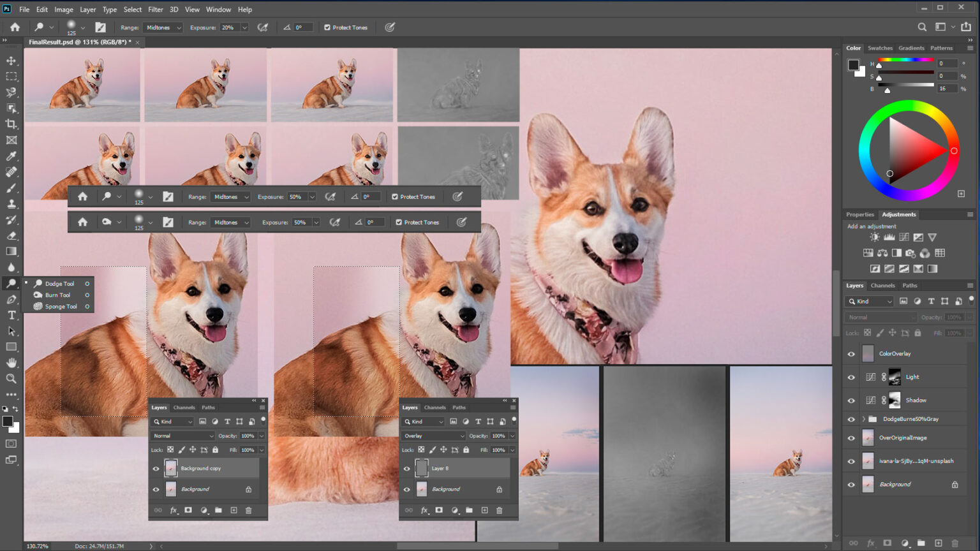This screenshot has height=551, width=980.
Task: Click the Search icon in options bar
Action: click(922, 27)
